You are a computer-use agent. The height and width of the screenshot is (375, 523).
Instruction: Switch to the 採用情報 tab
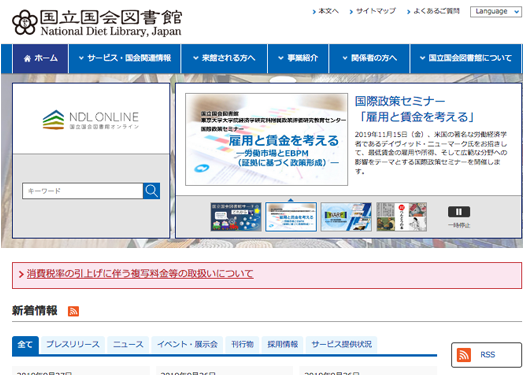(x=283, y=345)
